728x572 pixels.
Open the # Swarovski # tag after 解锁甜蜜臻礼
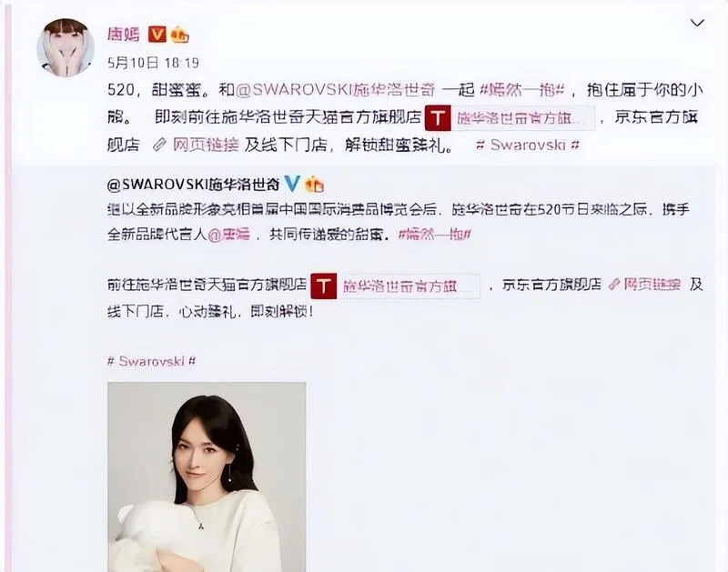pos(528,145)
